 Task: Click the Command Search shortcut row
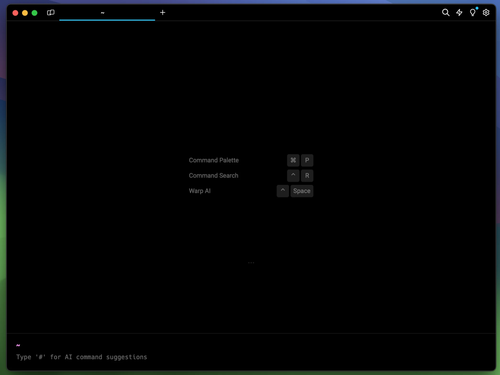[251, 176]
